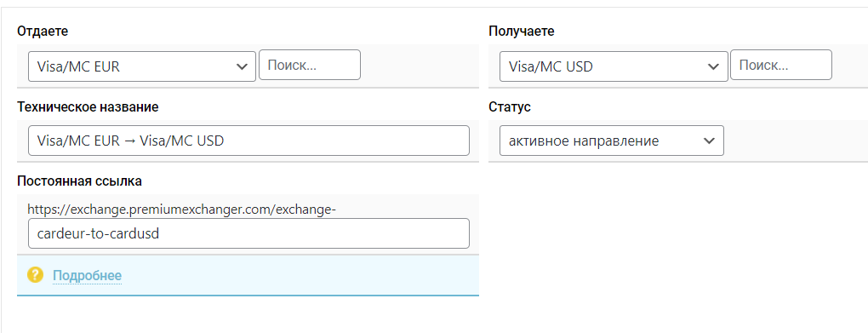Screen dimensions: 868x333
Task: Open the Получаете currency dropdown
Action: 614,66
